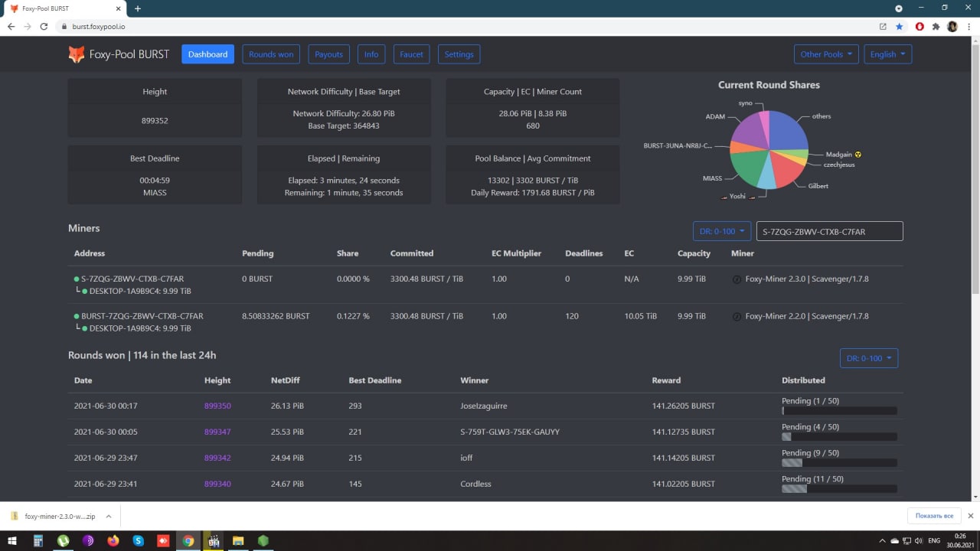Click the Pending (11 / 50) progress bar
The width and height of the screenshot is (980, 551).
[839, 488]
